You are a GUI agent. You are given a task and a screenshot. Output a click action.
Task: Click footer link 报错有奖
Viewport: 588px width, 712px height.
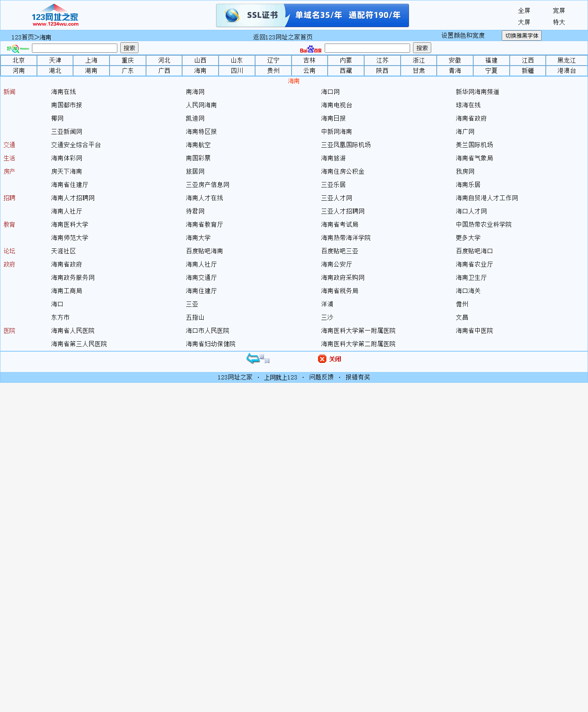click(358, 377)
